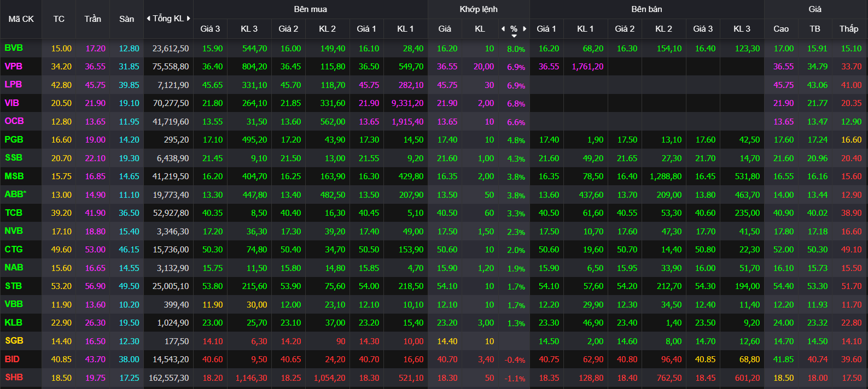
Task: Click the Thấp price column header
Action: (849, 29)
